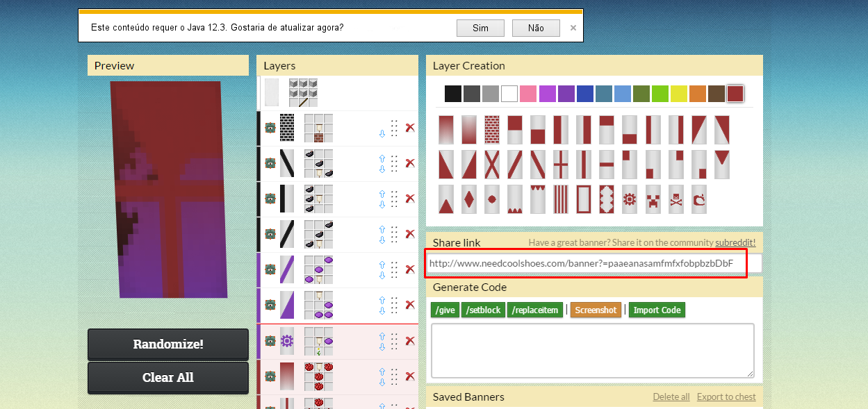Click the Randomize! button

pos(168,344)
